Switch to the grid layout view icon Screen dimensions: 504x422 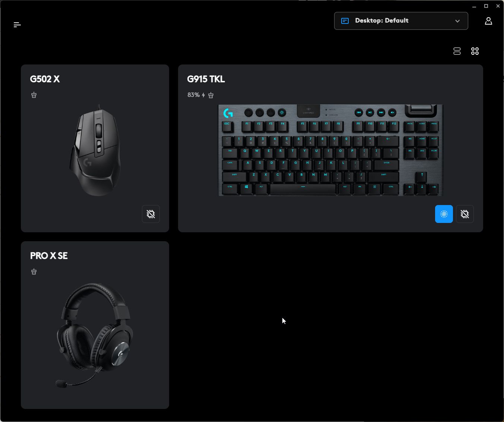pos(475,51)
